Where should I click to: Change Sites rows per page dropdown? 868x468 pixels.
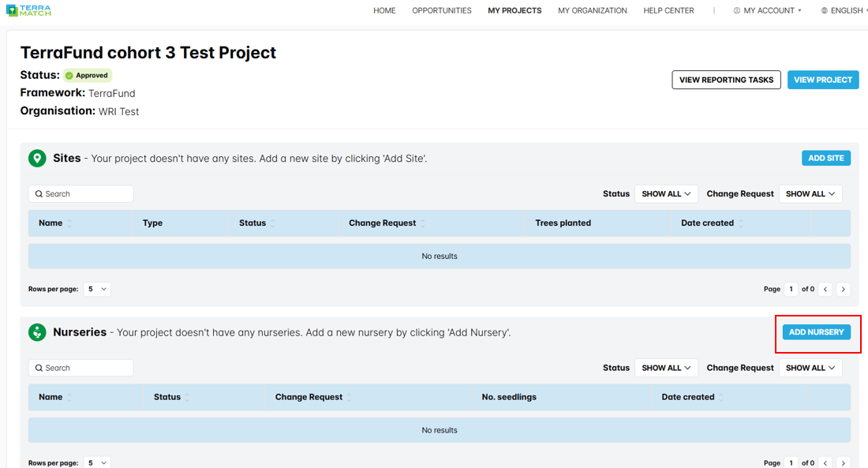(97, 289)
